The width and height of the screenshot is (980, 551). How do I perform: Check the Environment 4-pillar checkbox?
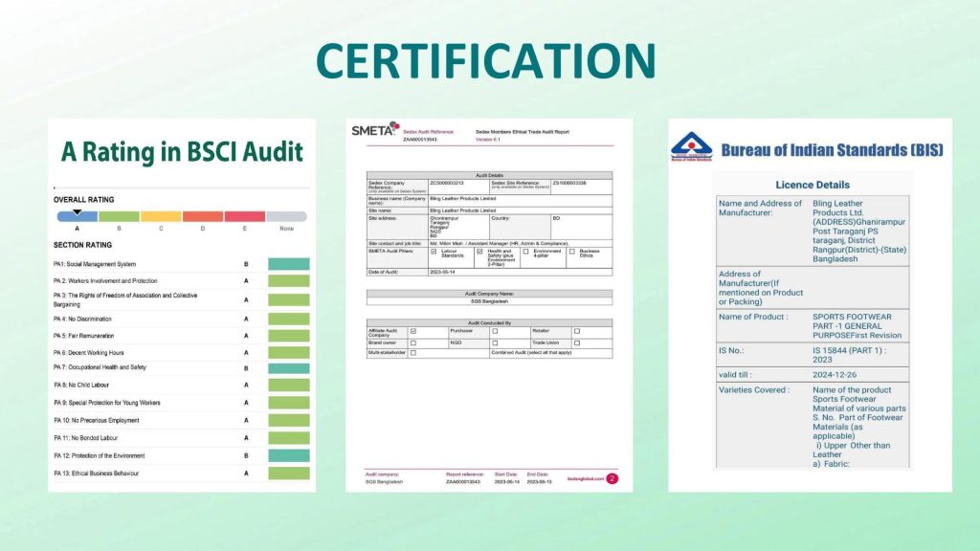pos(525,252)
